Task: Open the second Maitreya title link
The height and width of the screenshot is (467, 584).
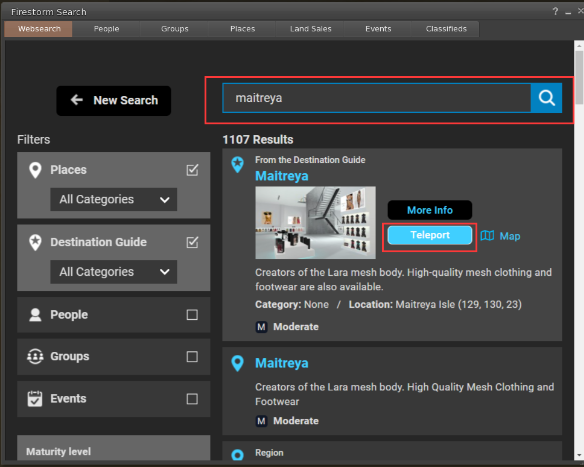Action: 282,363
